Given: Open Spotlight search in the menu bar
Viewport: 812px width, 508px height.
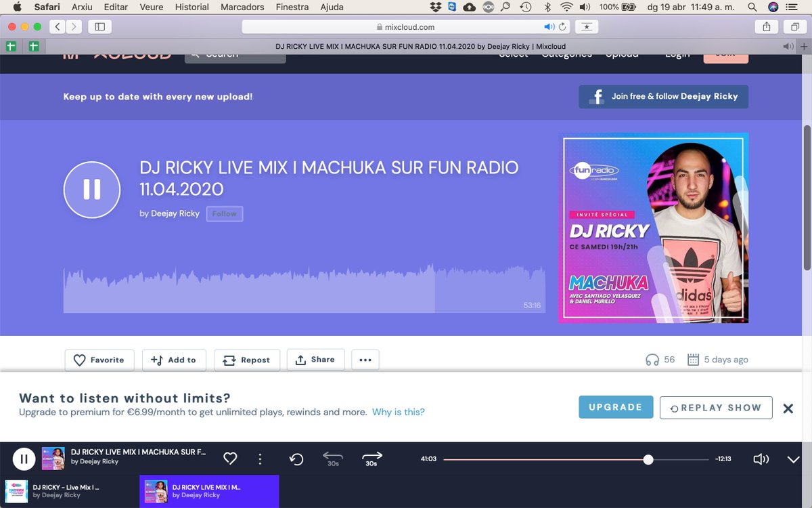Looking at the screenshot, I should tap(752, 7).
